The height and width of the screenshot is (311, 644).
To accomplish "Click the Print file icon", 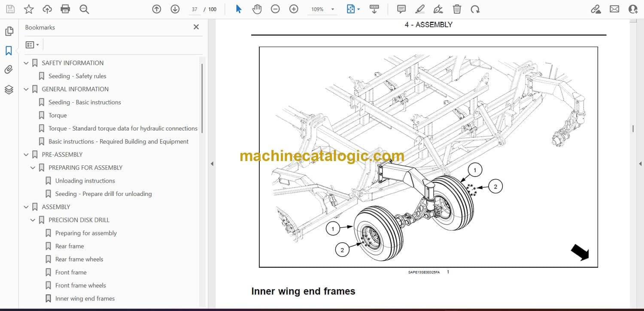I will click(65, 9).
